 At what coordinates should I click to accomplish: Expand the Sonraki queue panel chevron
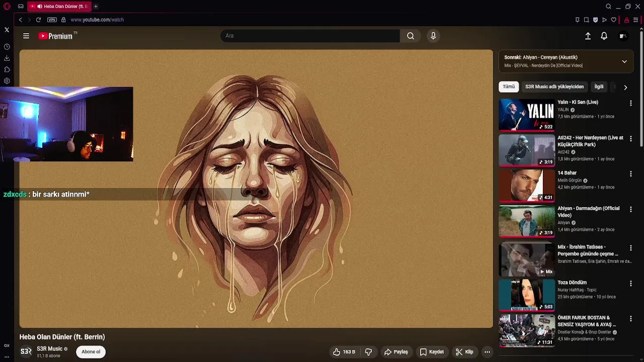coord(624,61)
